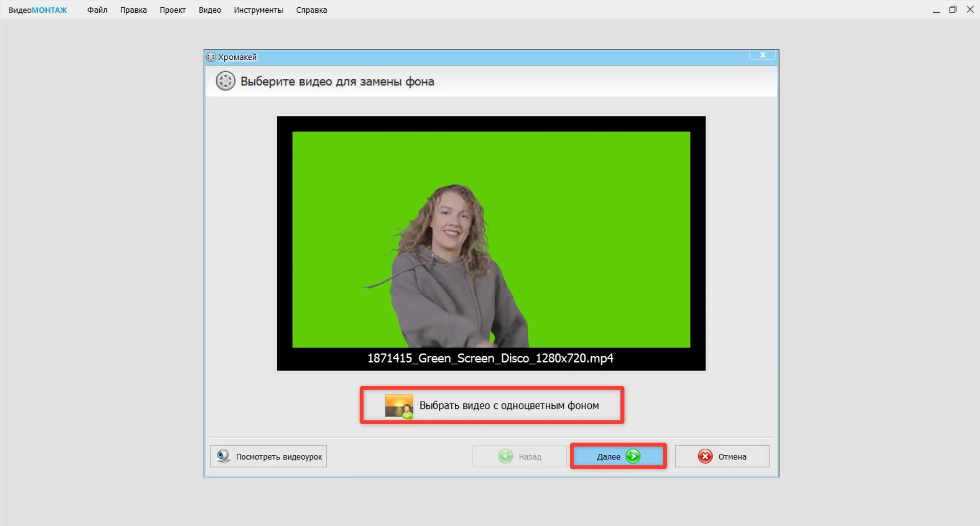
Task: Click the Хромакей title bar icon
Action: (211, 57)
